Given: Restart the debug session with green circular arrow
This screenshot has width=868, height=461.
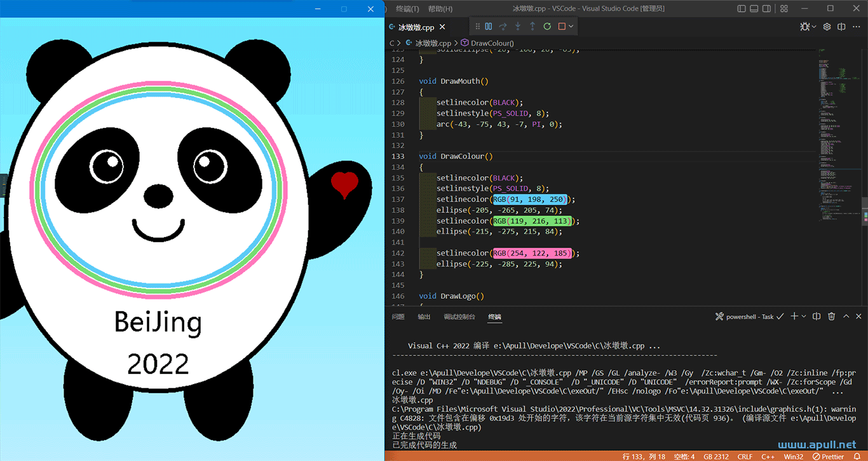Looking at the screenshot, I should click(547, 27).
